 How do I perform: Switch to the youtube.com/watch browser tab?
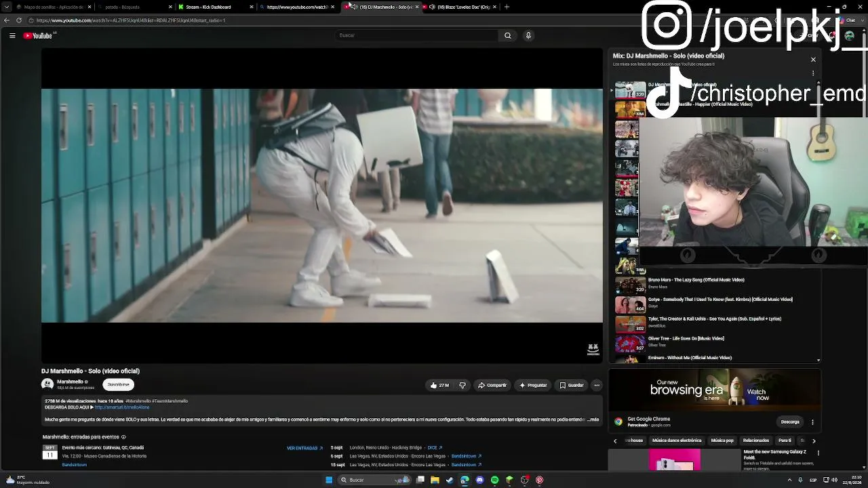click(297, 7)
